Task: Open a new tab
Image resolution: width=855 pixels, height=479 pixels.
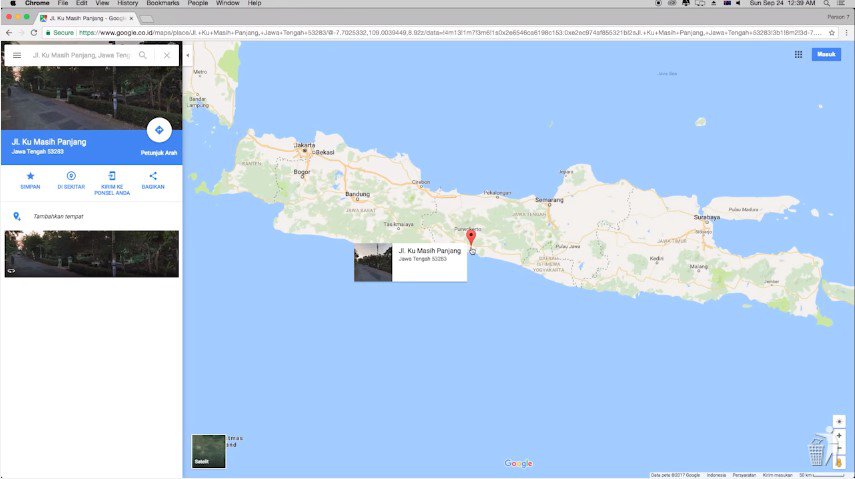Action: point(146,19)
